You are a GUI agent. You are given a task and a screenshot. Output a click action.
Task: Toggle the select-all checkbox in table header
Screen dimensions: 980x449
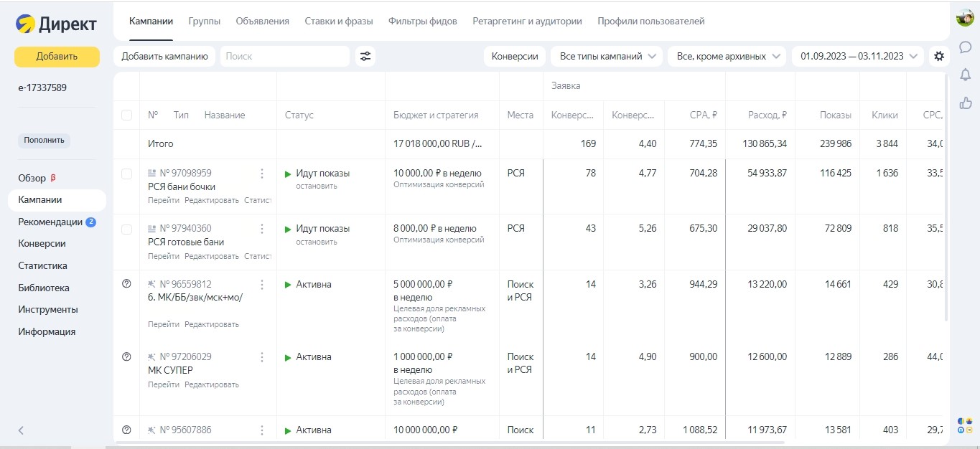click(127, 115)
